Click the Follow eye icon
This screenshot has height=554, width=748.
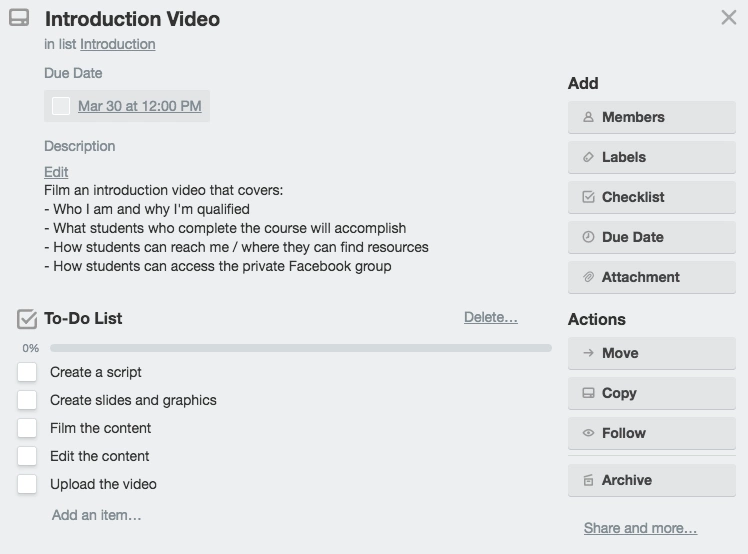(x=588, y=433)
